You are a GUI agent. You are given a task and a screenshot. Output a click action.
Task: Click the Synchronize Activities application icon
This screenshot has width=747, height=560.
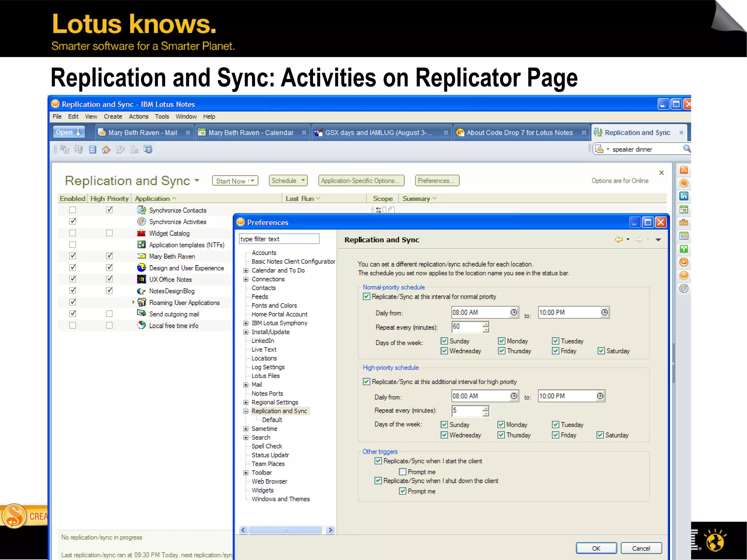[142, 221]
